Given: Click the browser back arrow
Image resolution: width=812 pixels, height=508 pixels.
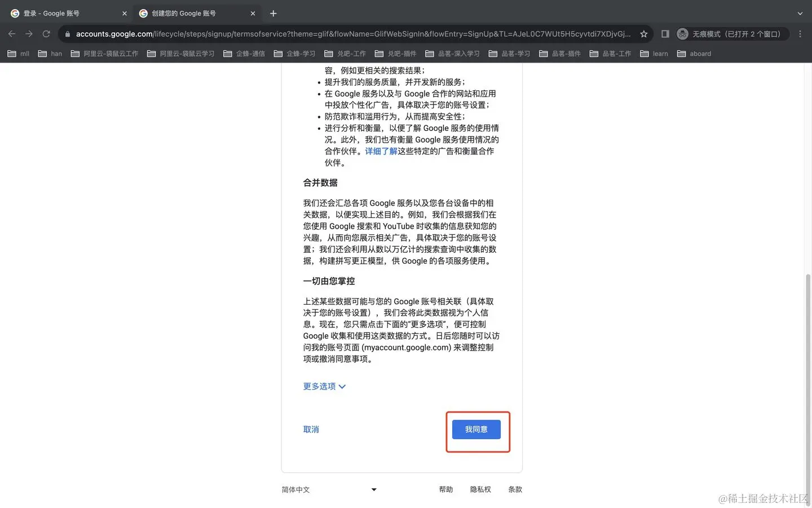Looking at the screenshot, I should pos(12,34).
